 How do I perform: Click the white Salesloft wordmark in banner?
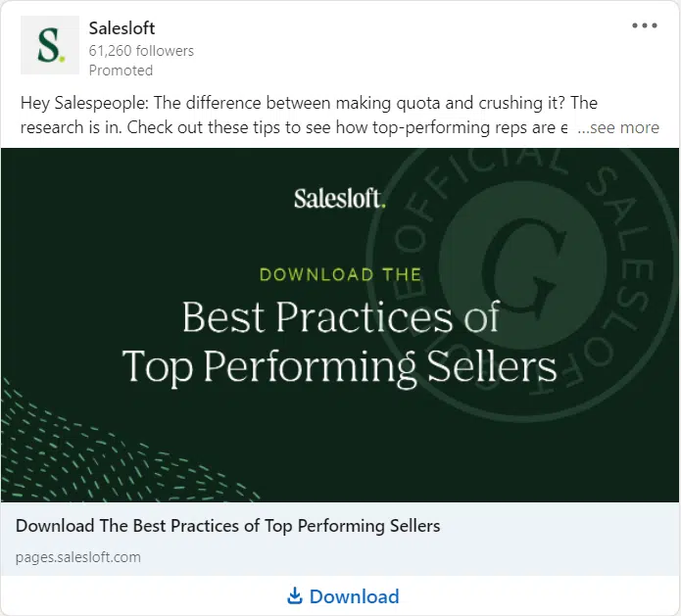[340, 199]
